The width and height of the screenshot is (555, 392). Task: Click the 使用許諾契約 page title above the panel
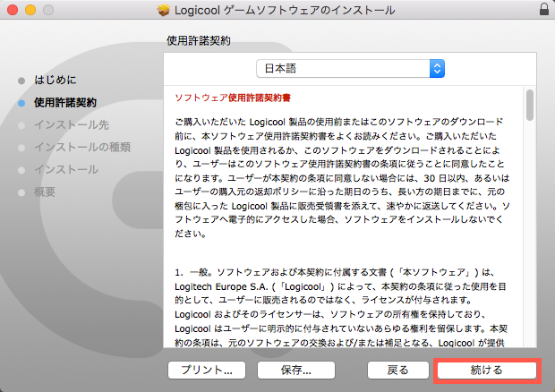199,40
